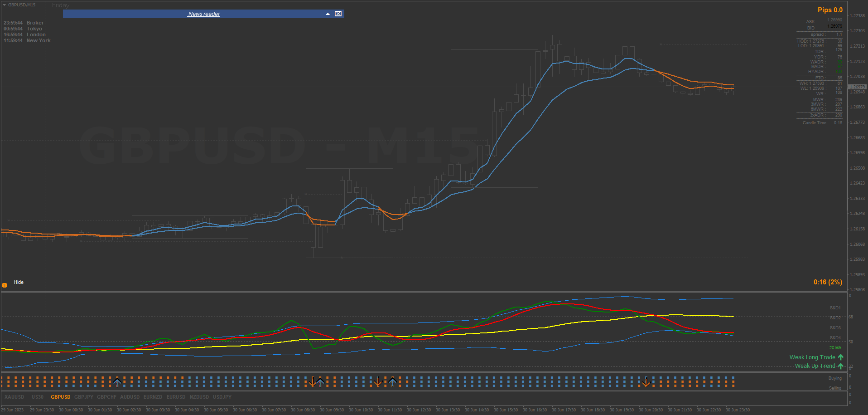Open the News reader link
Screen dimensions: 868x415
[204, 14]
